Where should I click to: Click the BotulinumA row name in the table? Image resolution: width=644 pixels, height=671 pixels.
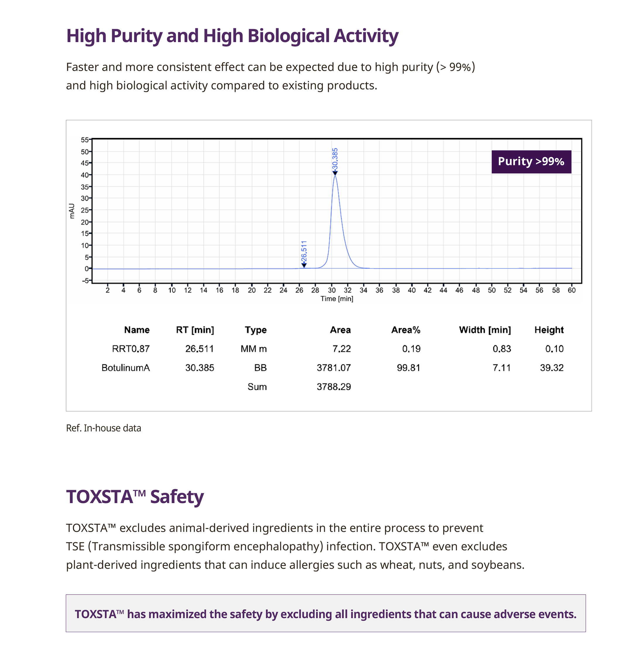126,368
